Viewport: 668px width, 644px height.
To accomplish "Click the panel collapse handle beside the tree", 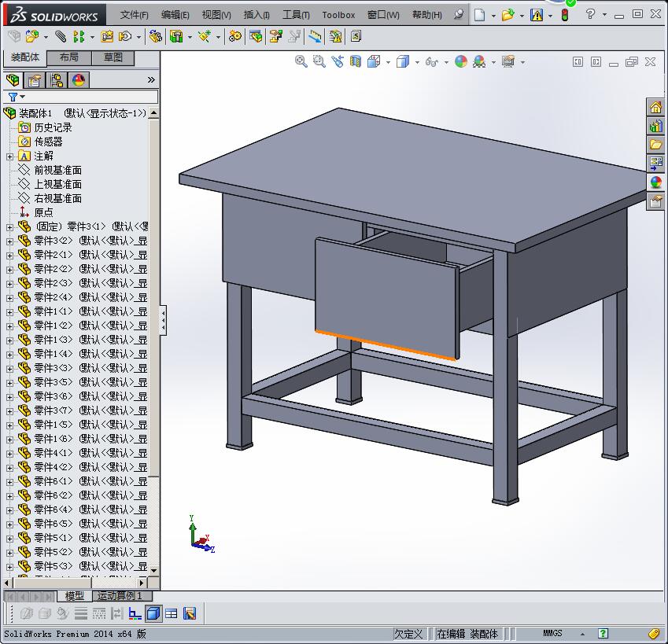I will click(x=163, y=320).
